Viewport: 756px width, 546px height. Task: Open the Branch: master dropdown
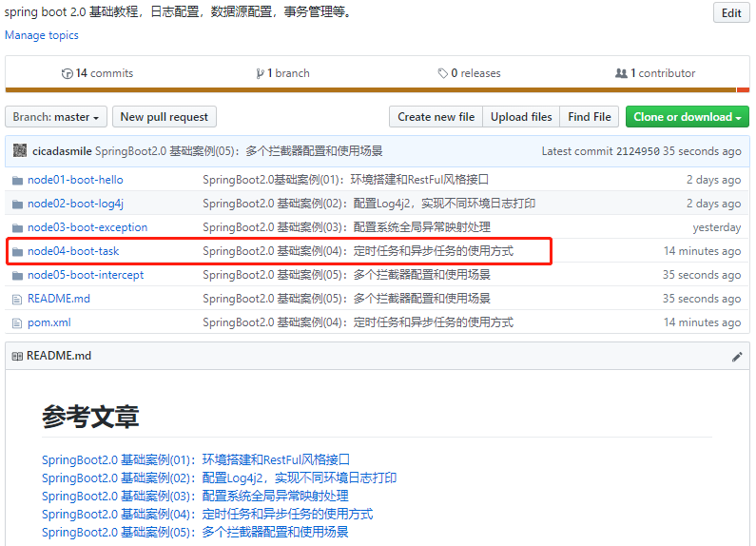[x=56, y=117]
